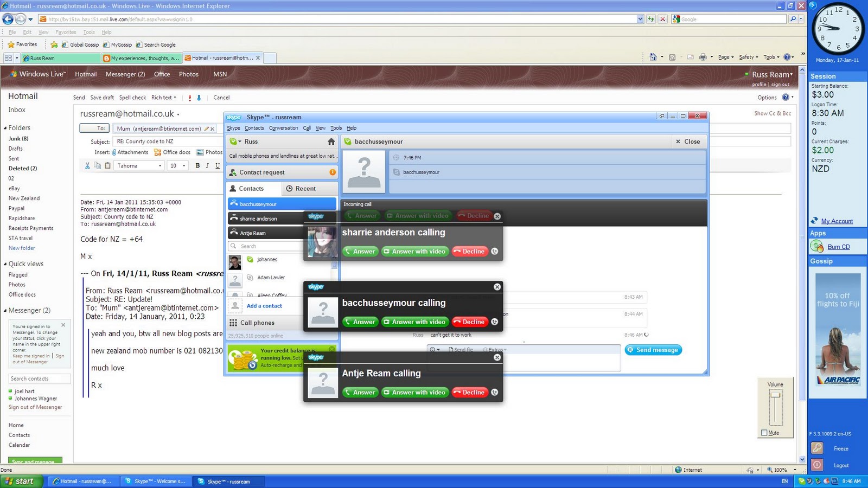Open the Skype Conversation menu

(283, 128)
